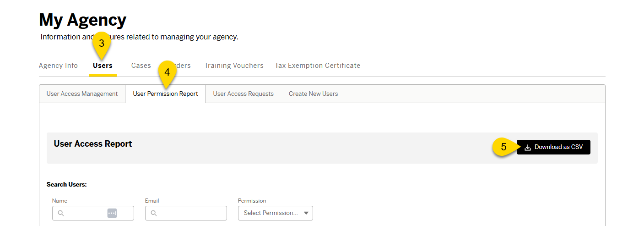
Task: Click the yellow callout marker numbered 5
Action: (x=503, y=147)
